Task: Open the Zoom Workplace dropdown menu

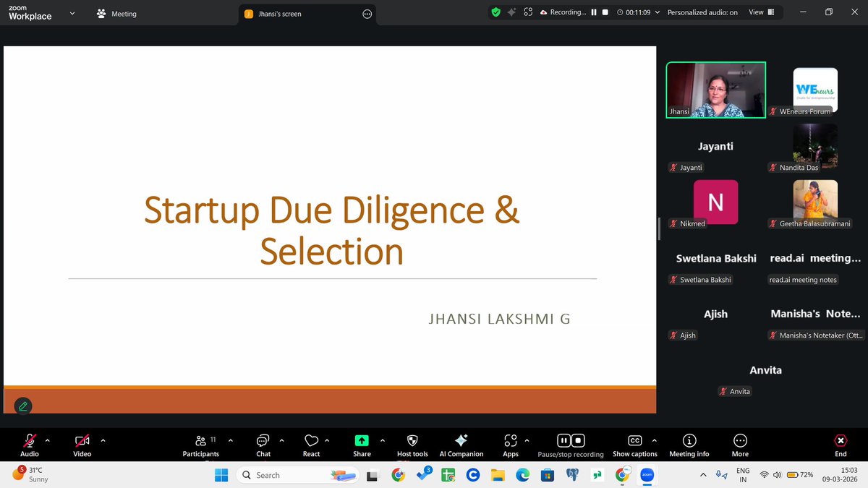Action: pyautogui.click(x=72, y=13)
